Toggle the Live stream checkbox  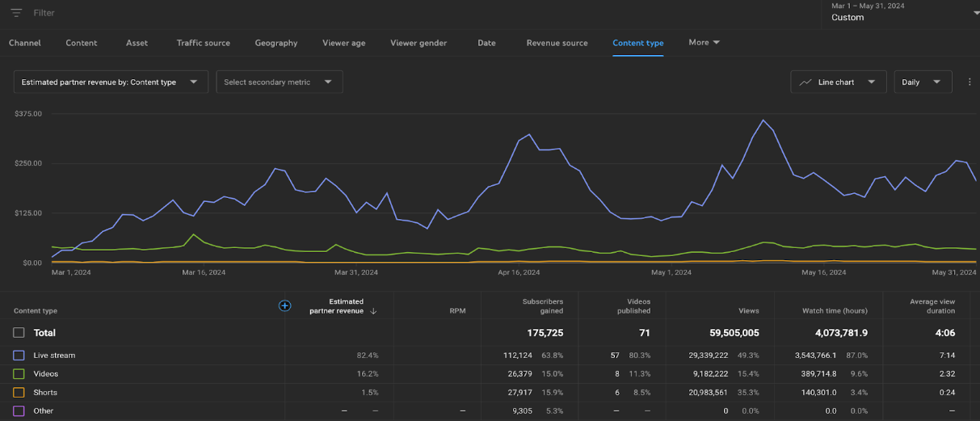(x=19, y=356)
